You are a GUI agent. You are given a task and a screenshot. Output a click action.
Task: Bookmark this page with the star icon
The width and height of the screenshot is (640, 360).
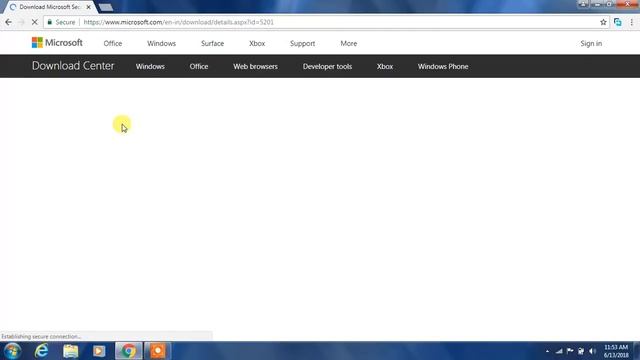tap(603, 22)
